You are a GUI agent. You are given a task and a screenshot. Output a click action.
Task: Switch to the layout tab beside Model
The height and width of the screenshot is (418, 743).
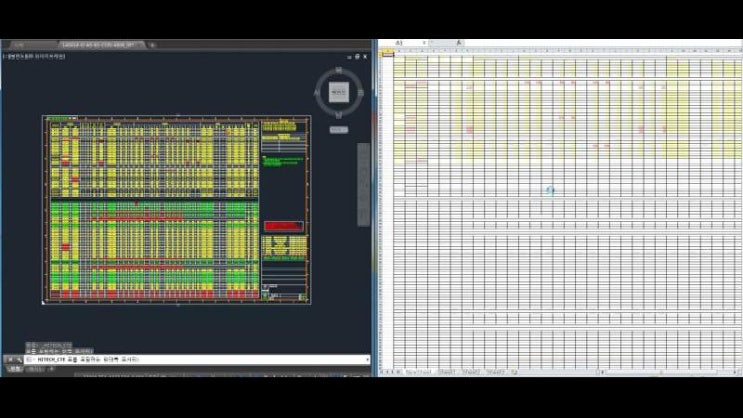coord(35,369)
